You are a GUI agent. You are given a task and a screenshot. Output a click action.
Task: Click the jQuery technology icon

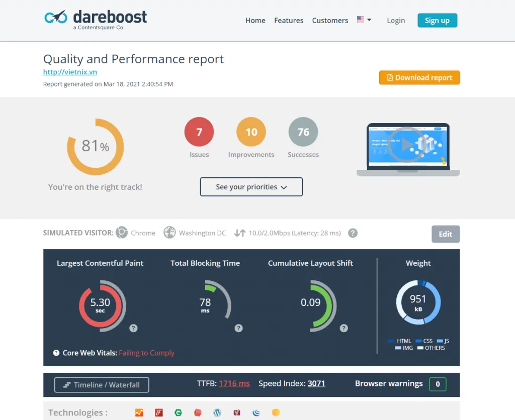(256, 412)
